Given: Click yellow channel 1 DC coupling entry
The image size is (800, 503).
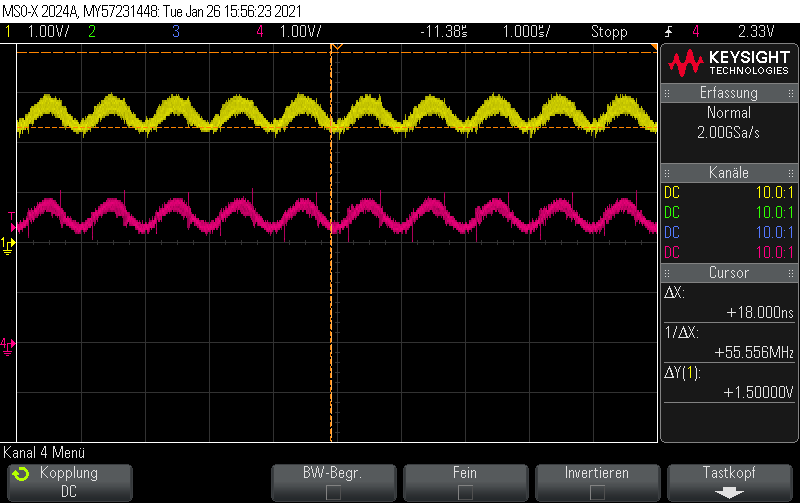Looking at the screenshot, I should (x=672, y=193).
